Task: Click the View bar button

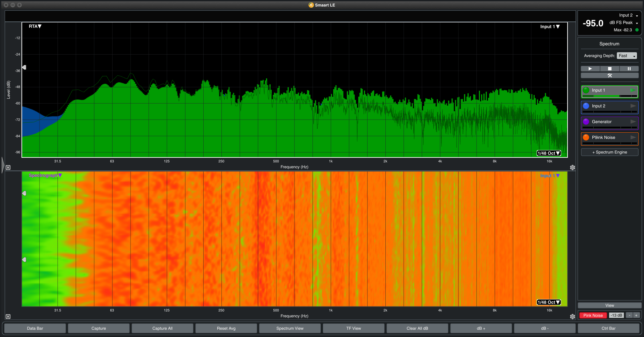Action: tap(610, 306)
